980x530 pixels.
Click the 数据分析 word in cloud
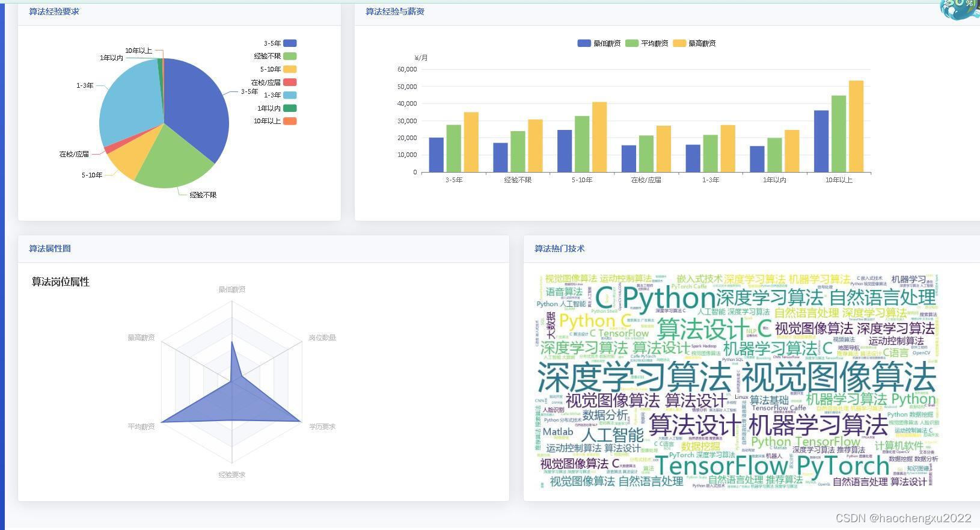click(x=605, y=415)
